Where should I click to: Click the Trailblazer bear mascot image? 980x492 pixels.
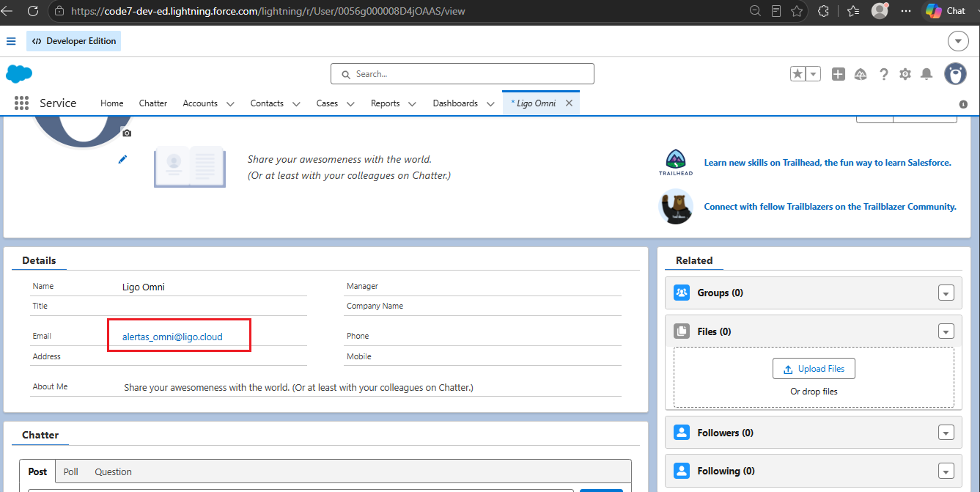click(x=676, y=206)
